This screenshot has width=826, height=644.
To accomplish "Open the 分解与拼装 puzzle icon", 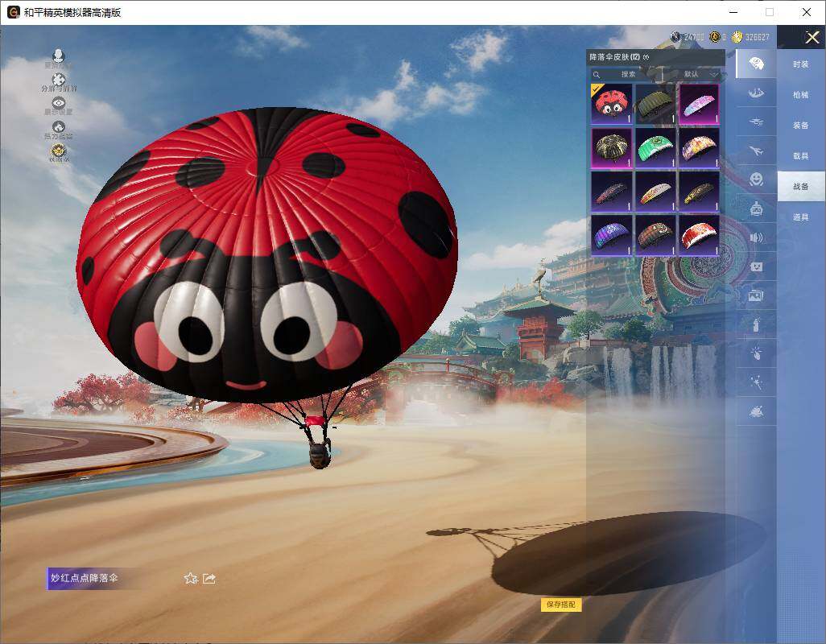I will coord(58,80).
